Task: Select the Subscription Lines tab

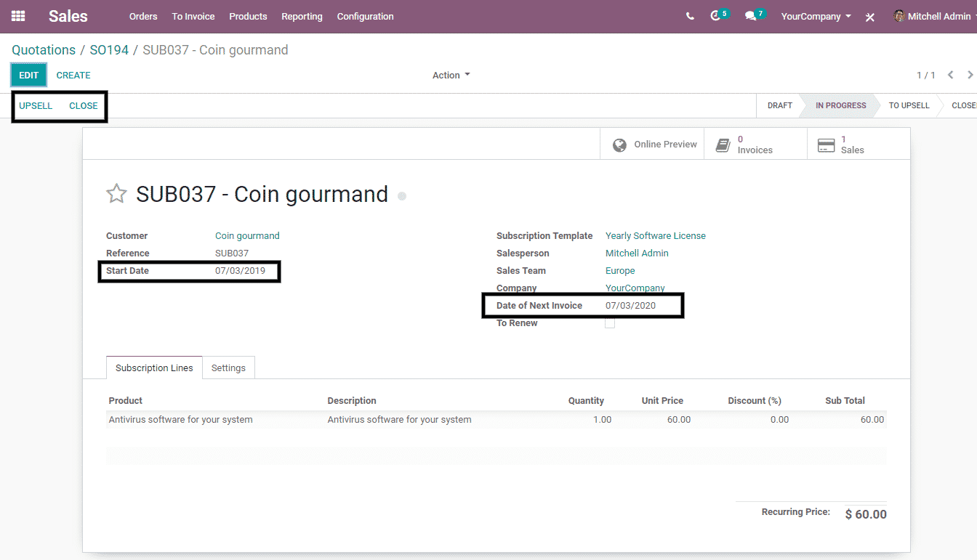Action: tap(154, 368)
